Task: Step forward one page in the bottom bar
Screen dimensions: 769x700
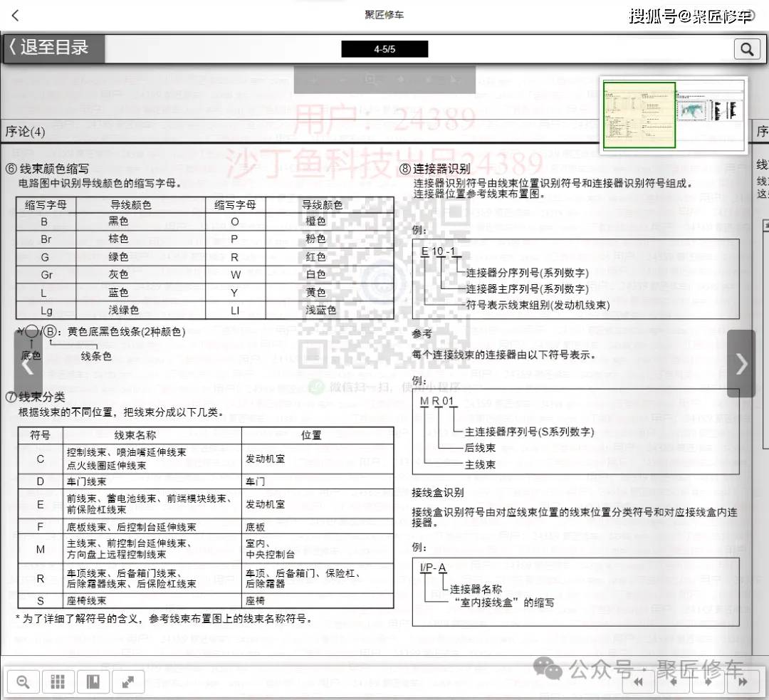Action: tap(708, 681)
